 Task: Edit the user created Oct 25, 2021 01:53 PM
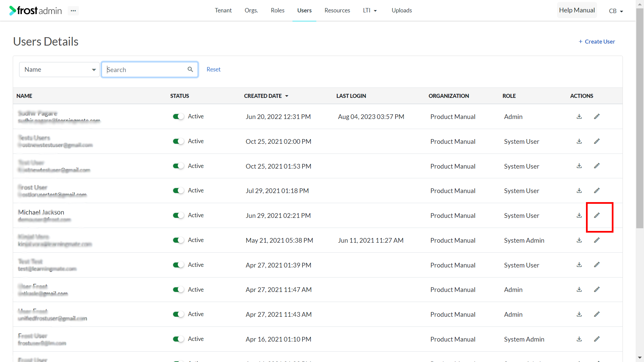click(x=597, y=166)
